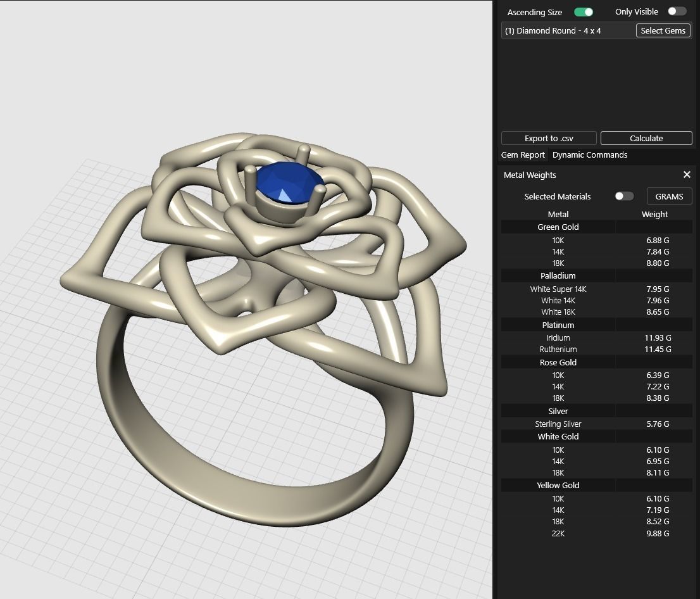Click the blue gem on the ring
700x599 pixels.
(x=289, y=183)
